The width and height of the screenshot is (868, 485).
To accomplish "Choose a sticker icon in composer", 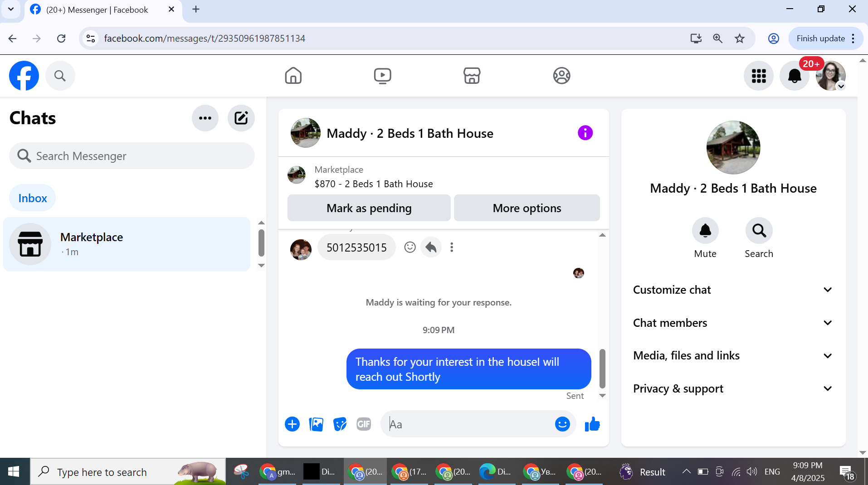I will click(340, 424).
